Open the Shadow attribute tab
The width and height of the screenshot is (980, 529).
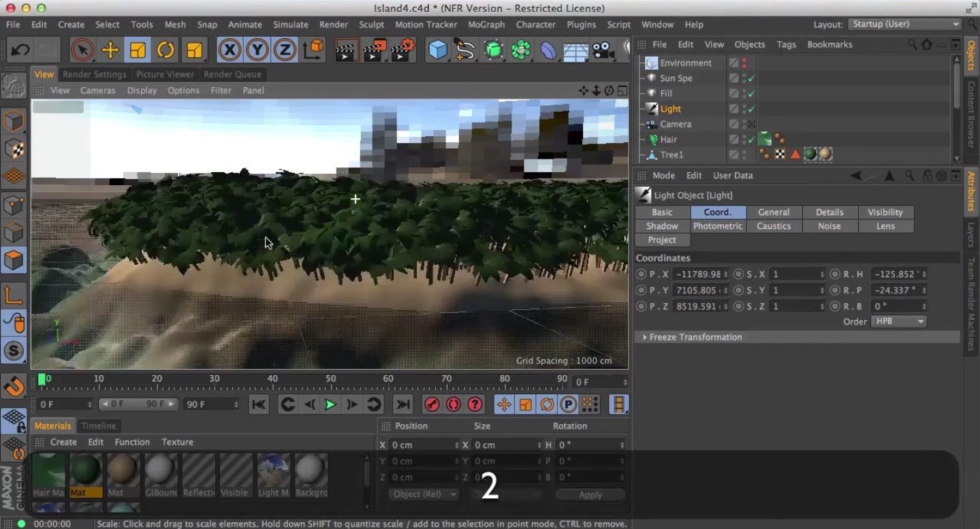[x=662, y=226]
